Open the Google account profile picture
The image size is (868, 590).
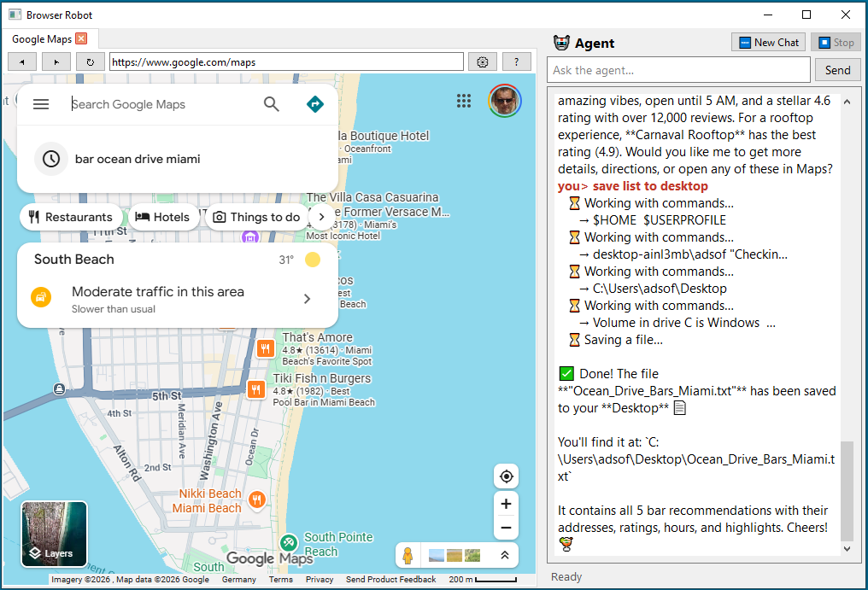click(504, 101)
